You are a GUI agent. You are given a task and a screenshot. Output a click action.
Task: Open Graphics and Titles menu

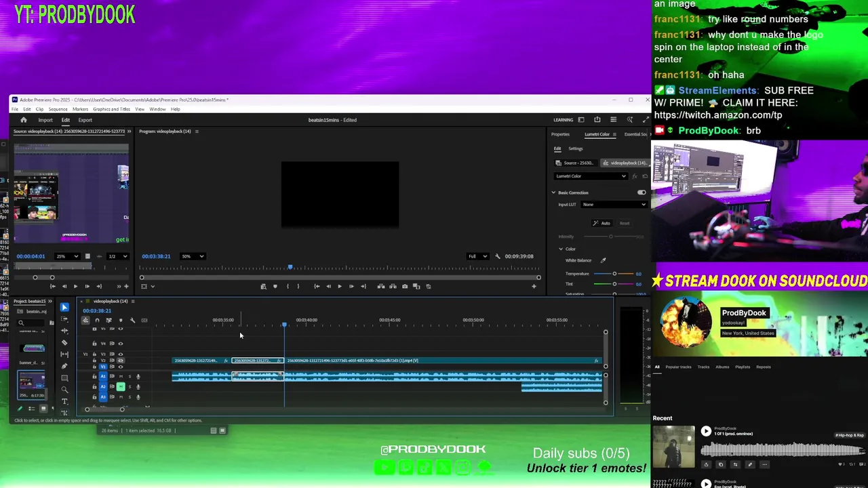click(111, 109)
